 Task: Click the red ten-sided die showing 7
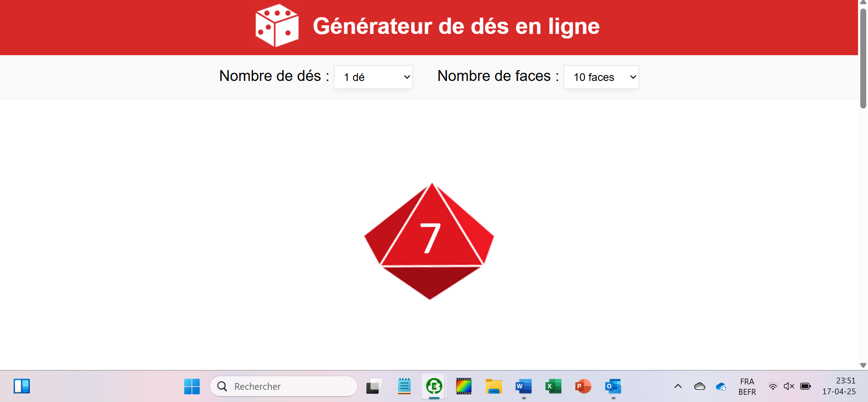click(x=429, y=241)
